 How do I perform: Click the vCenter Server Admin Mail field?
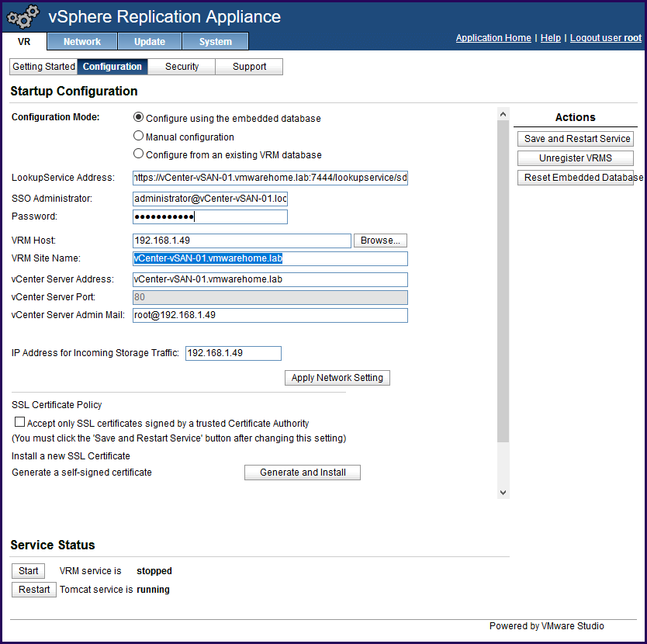click(270, 315)
